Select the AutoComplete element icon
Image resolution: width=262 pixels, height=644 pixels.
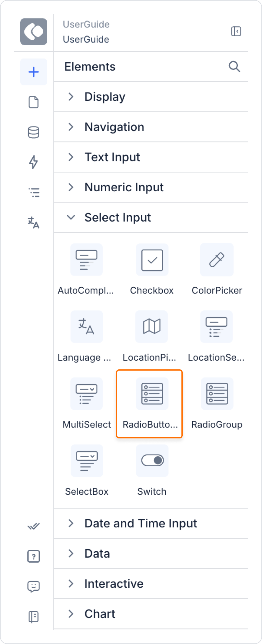(87, 260)
